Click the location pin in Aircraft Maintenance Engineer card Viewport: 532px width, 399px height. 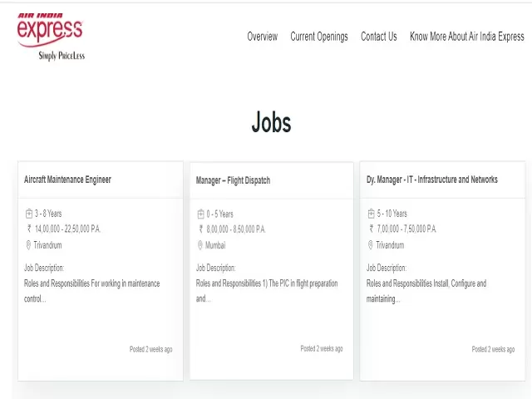pyautogui.click(x=28, y=245)
